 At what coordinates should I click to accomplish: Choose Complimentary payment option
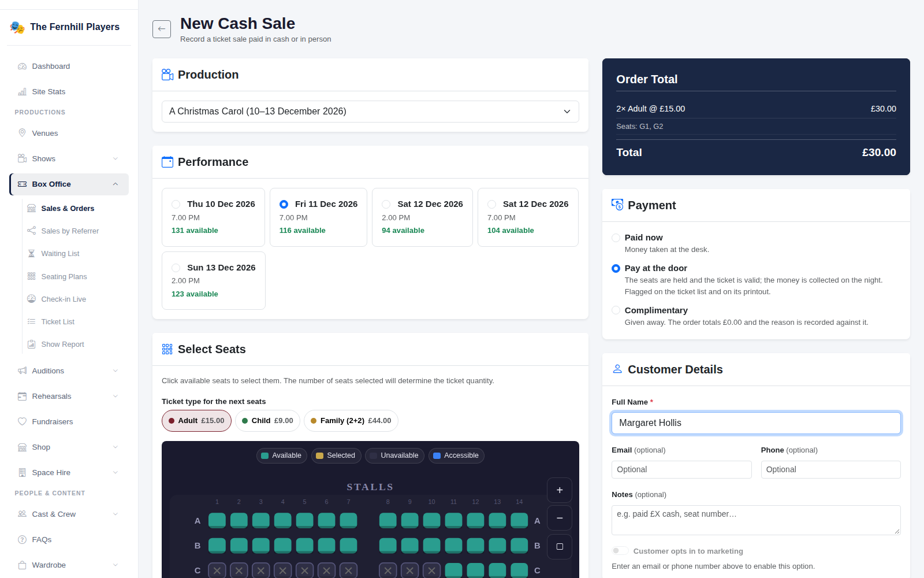[x=616, y=310]
